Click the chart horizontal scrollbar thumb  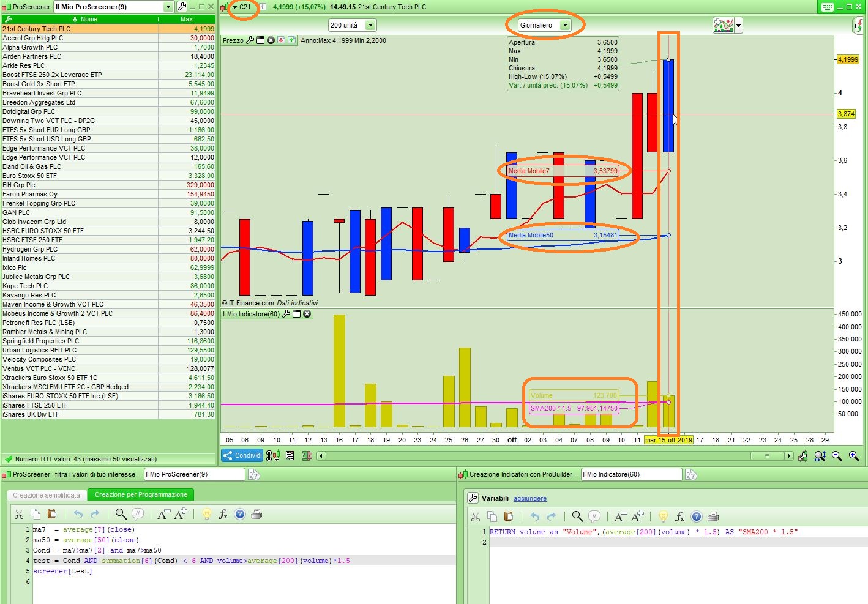767,456
